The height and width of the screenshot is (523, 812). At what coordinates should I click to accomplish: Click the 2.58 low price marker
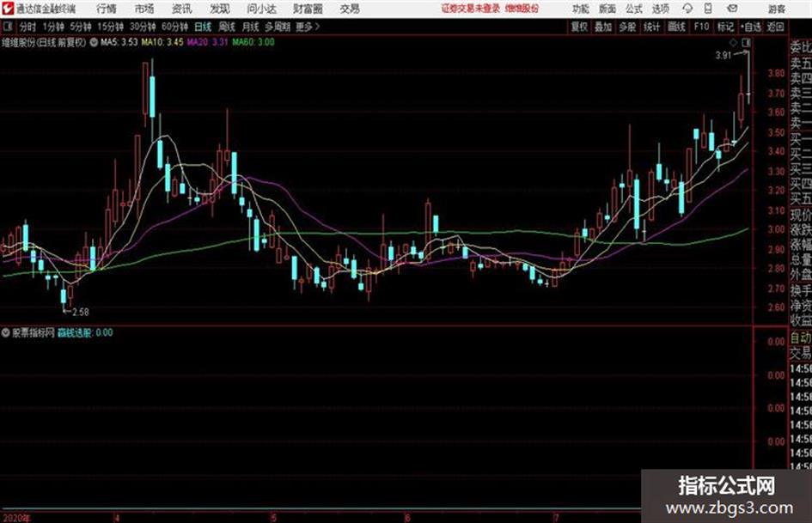coord(80,313)
